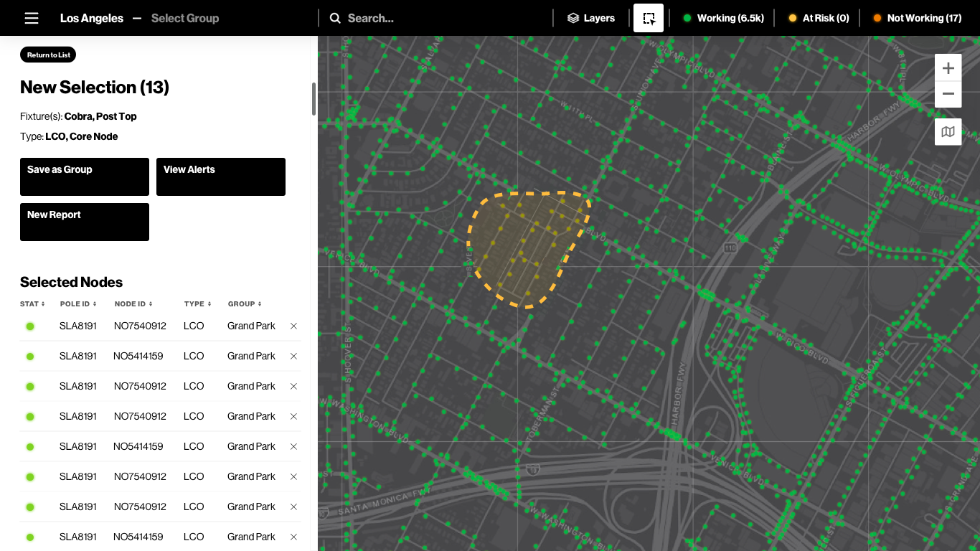Screen dimensions: 980x551
Task: Toggle the Not Working (17) filter
Action: 917,18
